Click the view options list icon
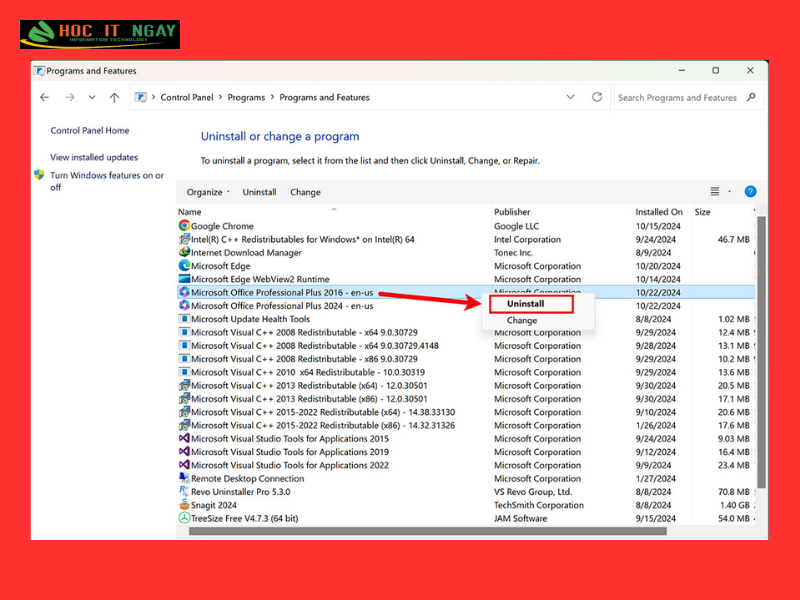Screen dimensions: 800x600 pyautogui.click(x=715, y=192)
